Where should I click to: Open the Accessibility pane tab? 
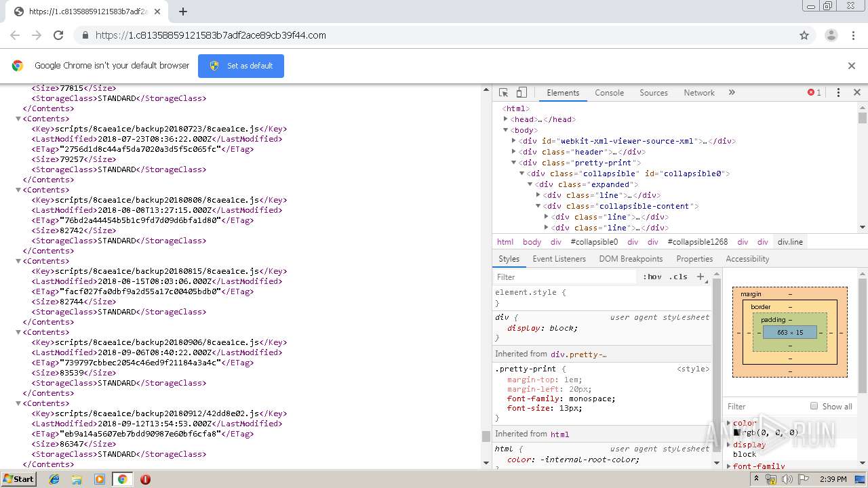pos(747,259)
